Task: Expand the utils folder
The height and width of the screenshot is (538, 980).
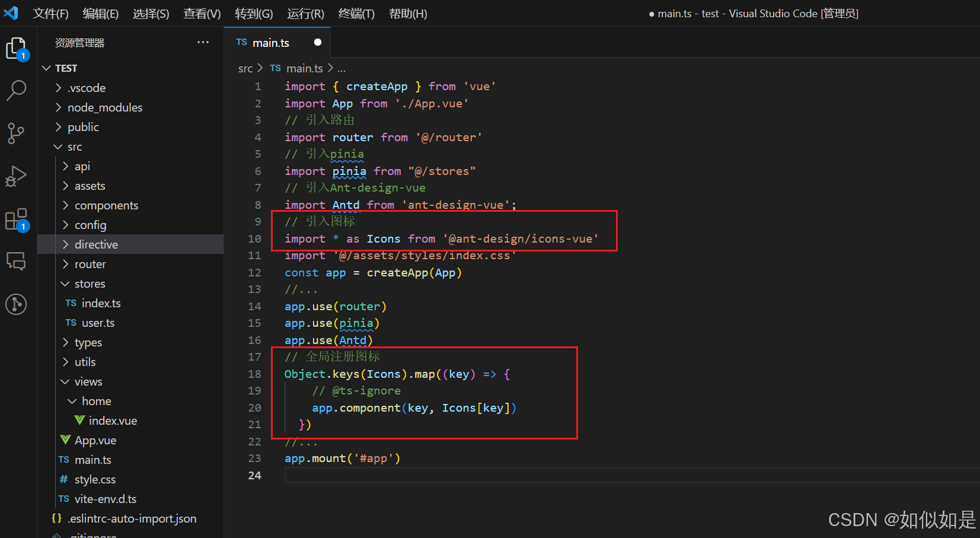Action: 66,362
